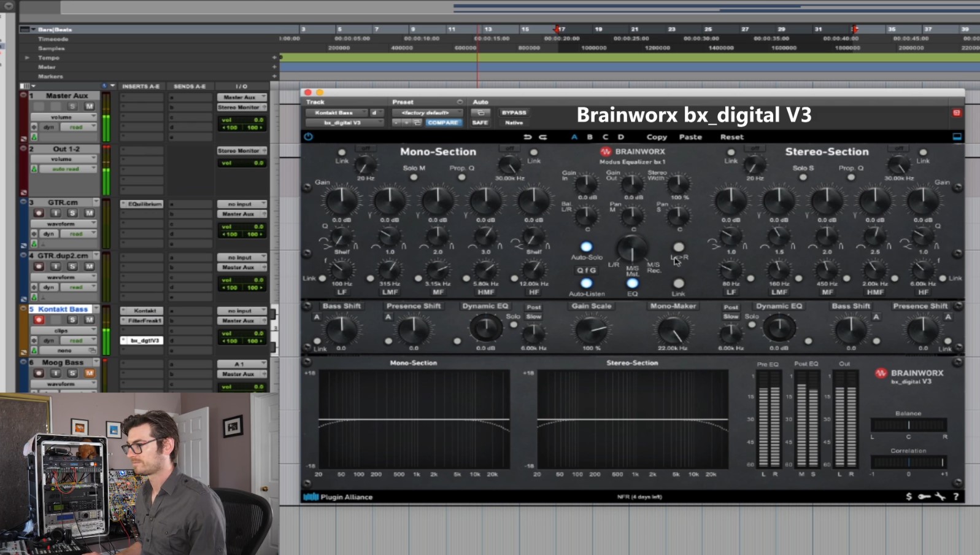The height and width of the screenshot is (555, 980).
Task: Click the BYPASS button
Action: [514, 113]
